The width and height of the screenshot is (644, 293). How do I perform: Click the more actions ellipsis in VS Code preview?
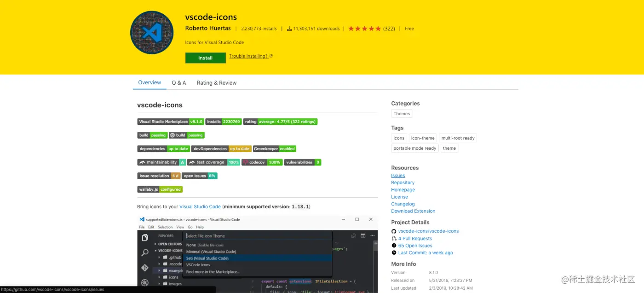coord(372,236)
